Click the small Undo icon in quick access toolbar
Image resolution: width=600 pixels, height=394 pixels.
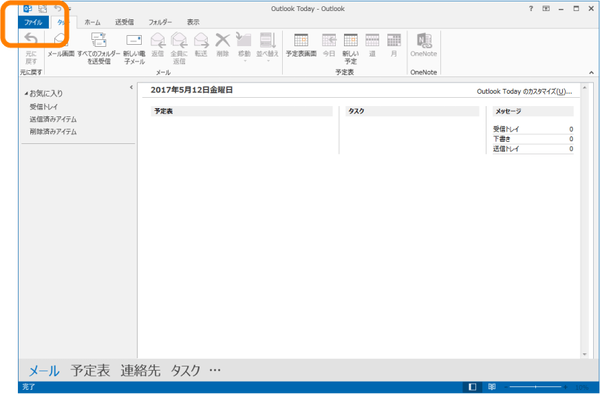point(57,8)
